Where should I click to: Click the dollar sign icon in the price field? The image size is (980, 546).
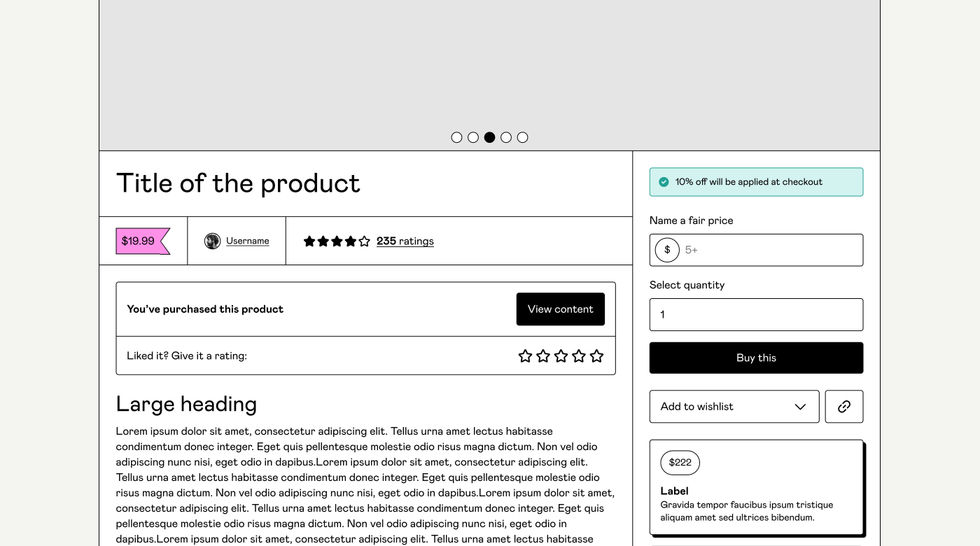(667, 250)
